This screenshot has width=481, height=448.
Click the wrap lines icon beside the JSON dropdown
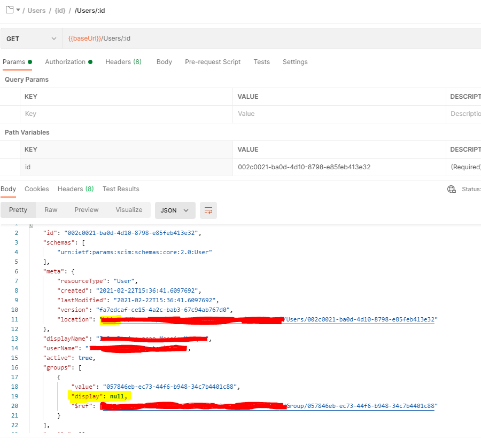click(208, 210)
